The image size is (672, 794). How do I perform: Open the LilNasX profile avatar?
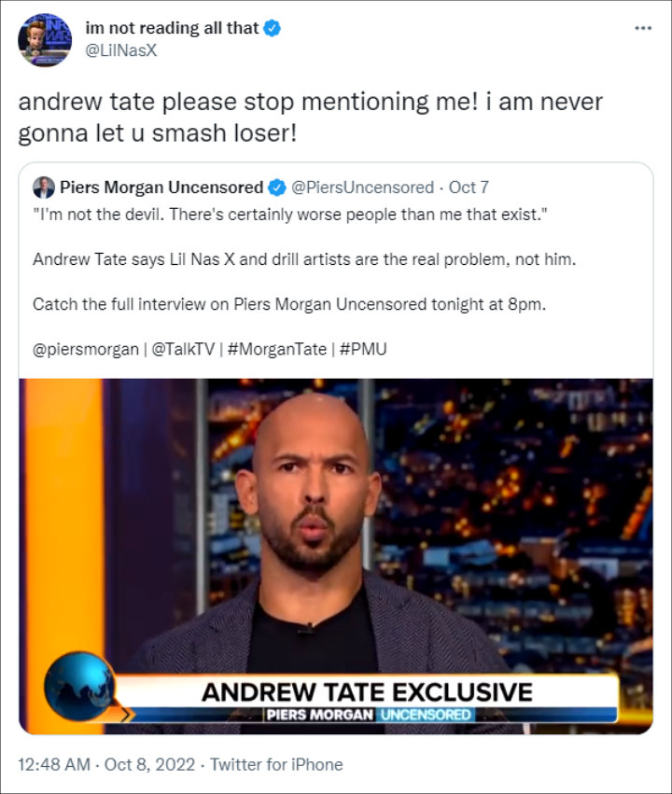pos(45,40)
